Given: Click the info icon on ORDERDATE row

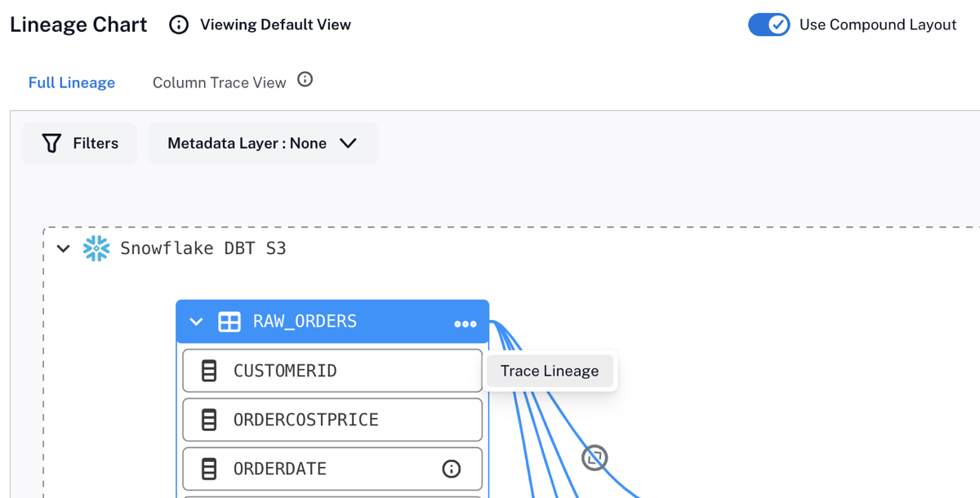Looking at the screenshot, I should point(451,469).
